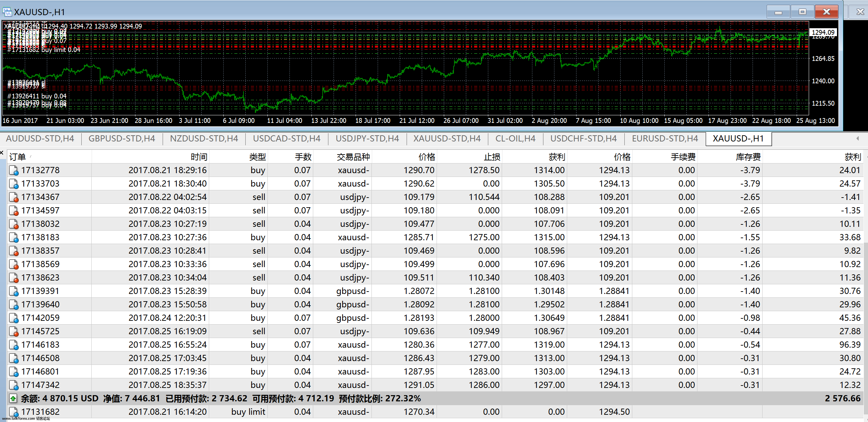Click the total profit 2 576.66
The height and width of the screenshot is (422, 868).
843,399
